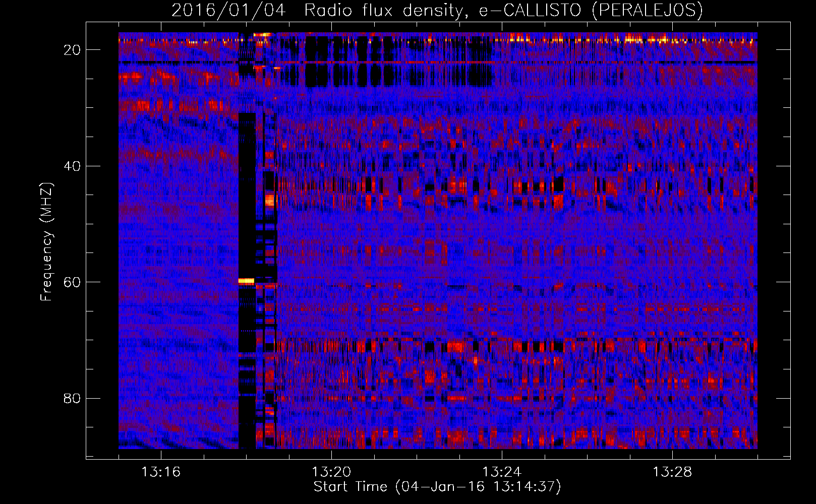Select the "Frequency (MHZ)" y-axis label
The image size is (816, 504).
(47, 241)
